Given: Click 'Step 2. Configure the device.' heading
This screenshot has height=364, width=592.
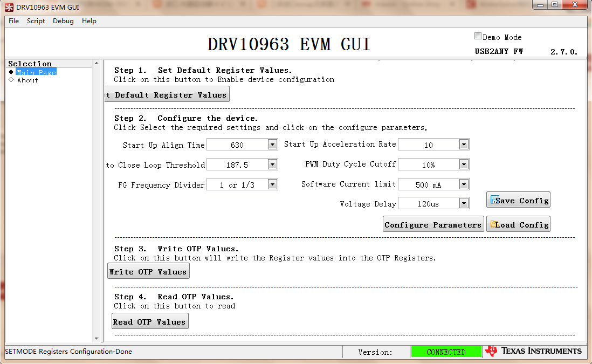Looking at the screenshot, I should [186, 118].
